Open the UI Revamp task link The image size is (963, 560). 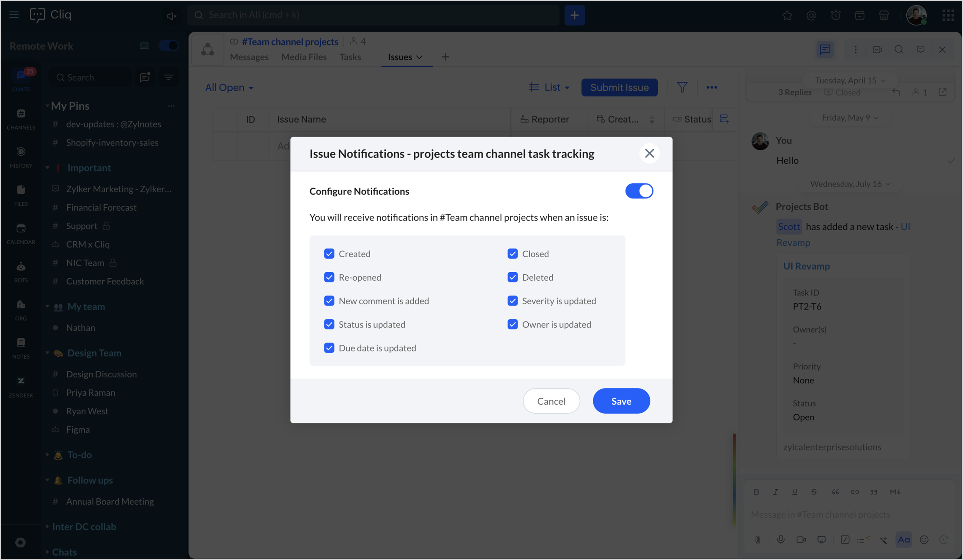click(x=806, y=266)
